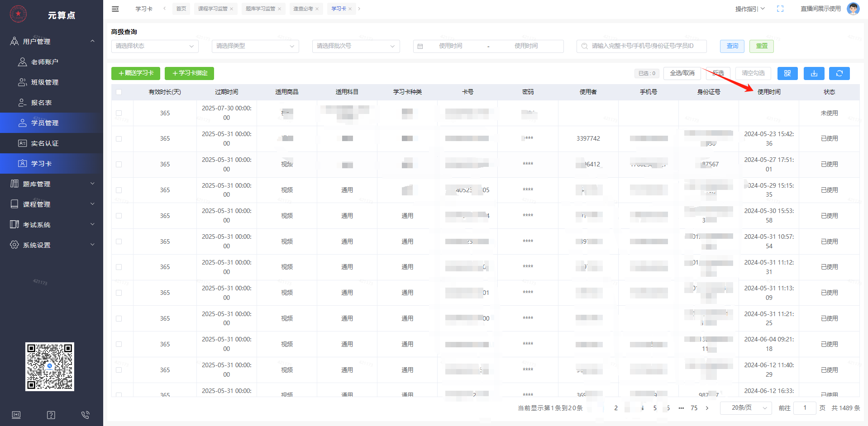The image size is (868, 426).
Task: Open the 操作指引 dropdown
Action: pos(750,9)
